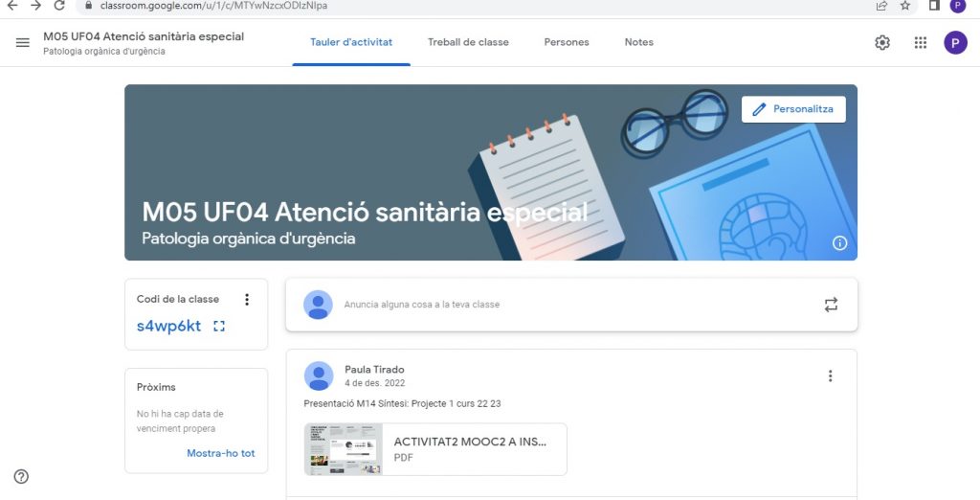Open the Google apps grid
The image size is (980, 500).
click(920, 43)
